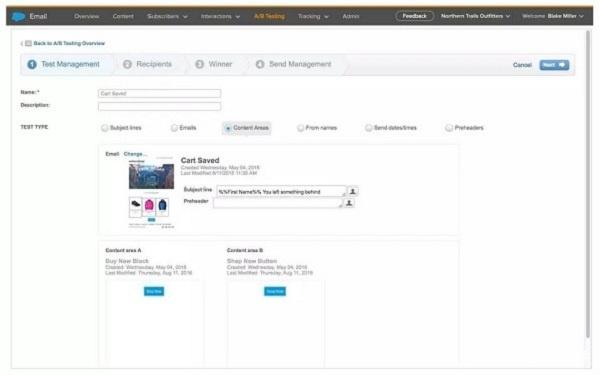
Task: Open the Admin menu item
Action: point(351,16)
